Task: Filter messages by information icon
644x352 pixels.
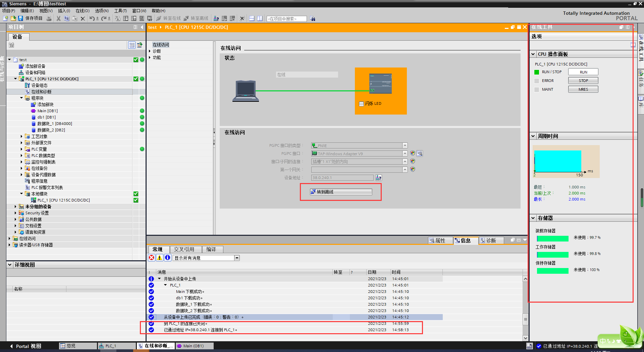Action: pyautogui.click(x=168, y=258)
